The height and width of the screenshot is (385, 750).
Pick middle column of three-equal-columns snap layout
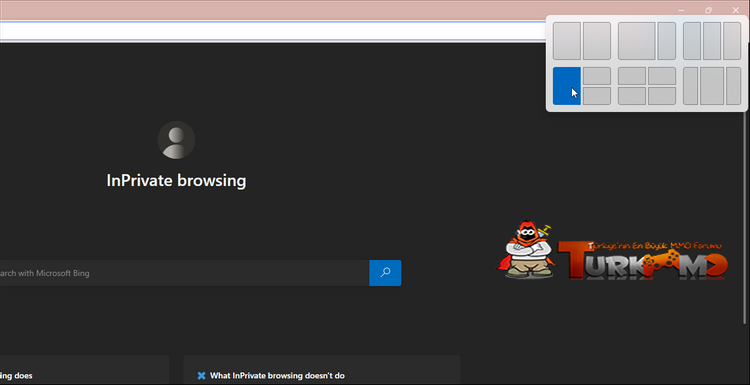(712, 41)
